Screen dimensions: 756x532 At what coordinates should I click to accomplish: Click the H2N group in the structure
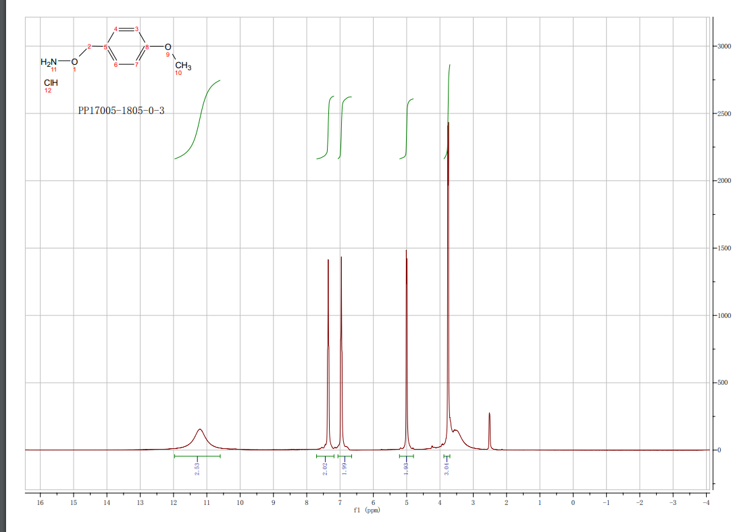49,62
